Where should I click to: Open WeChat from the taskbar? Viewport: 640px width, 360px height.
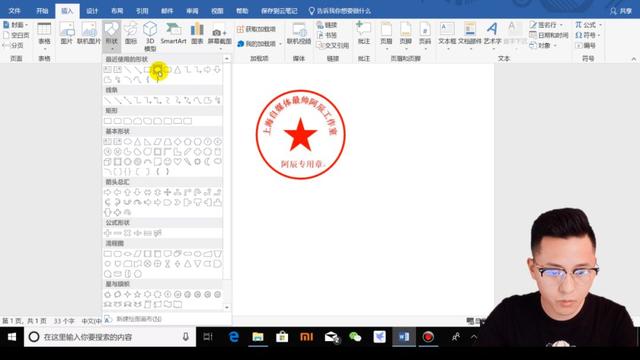355,337
